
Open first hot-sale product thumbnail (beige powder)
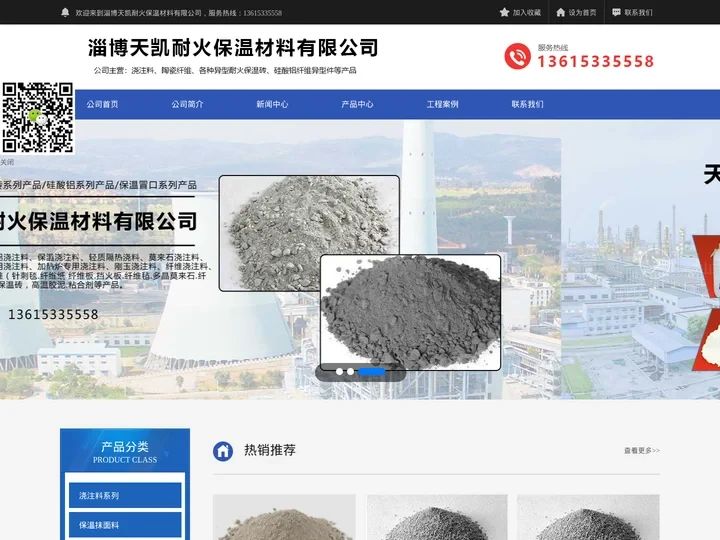pos(284,517)
